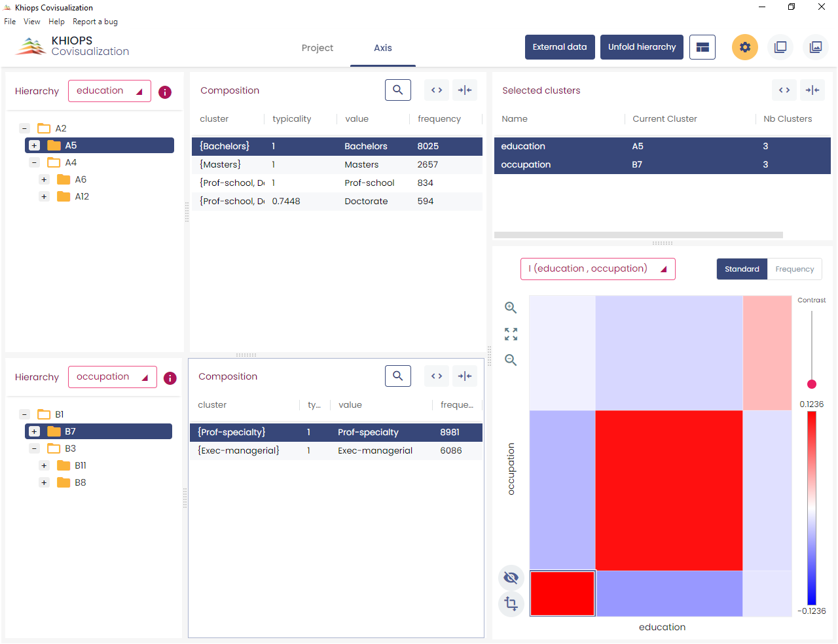Image resolution: width=838 pixels, height=644 pixels.
Task: Select the Standard heatmap mode
Action: point(742,269)
